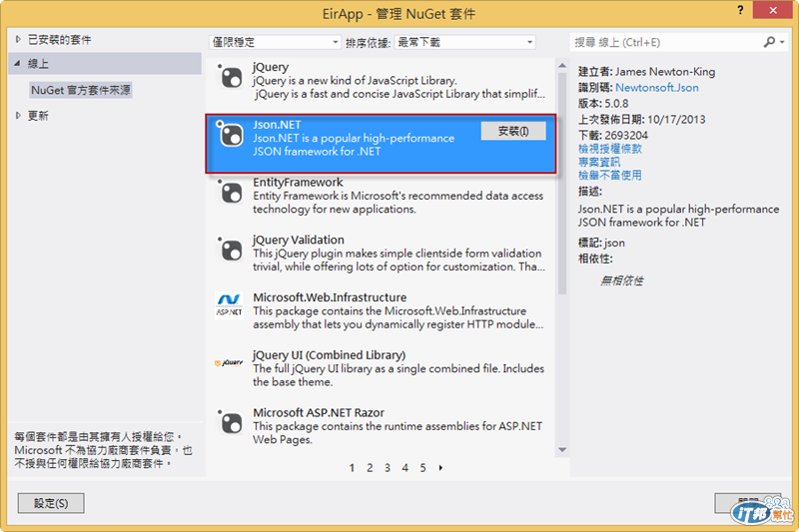Click the package list scroll-down arrow

tap(562, 450)
